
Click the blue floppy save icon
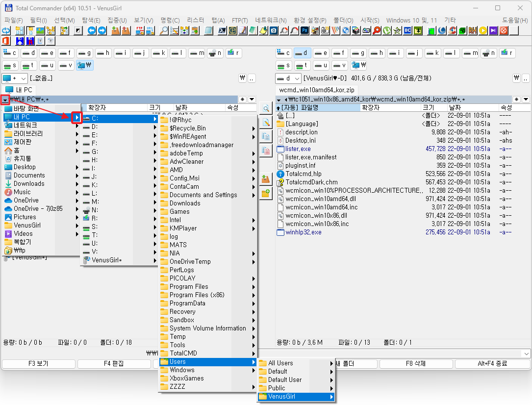tap(20, 41)
